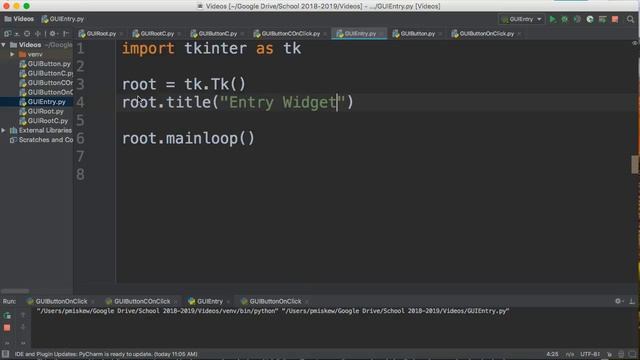640x360 pixels.
Task: Click the up arrow in Run panel
Action: pyautogui.click(x=23, y=315)
